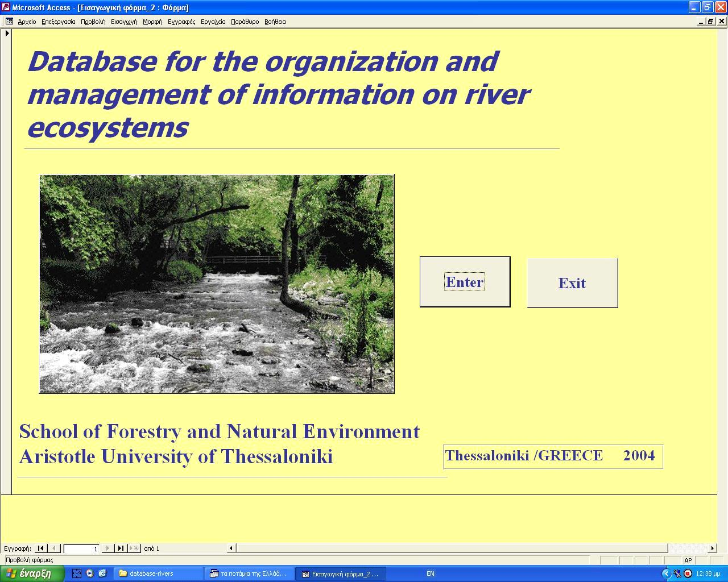This screenshot has width=728, height=582.
Task: Click the red circular tray icon
Action: coord(688,574)
